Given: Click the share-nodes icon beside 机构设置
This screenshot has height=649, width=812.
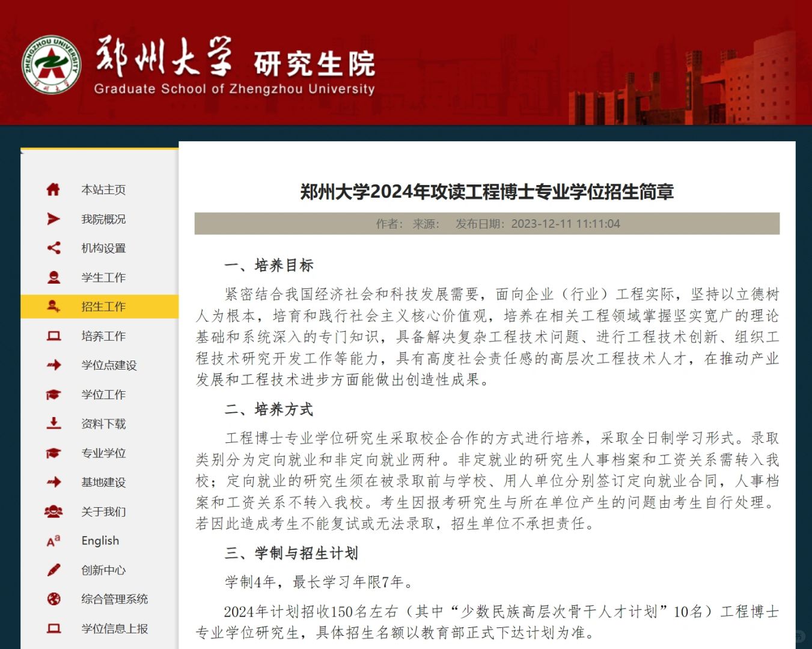Looking at the screenshot, I should [x=53, y=248].
